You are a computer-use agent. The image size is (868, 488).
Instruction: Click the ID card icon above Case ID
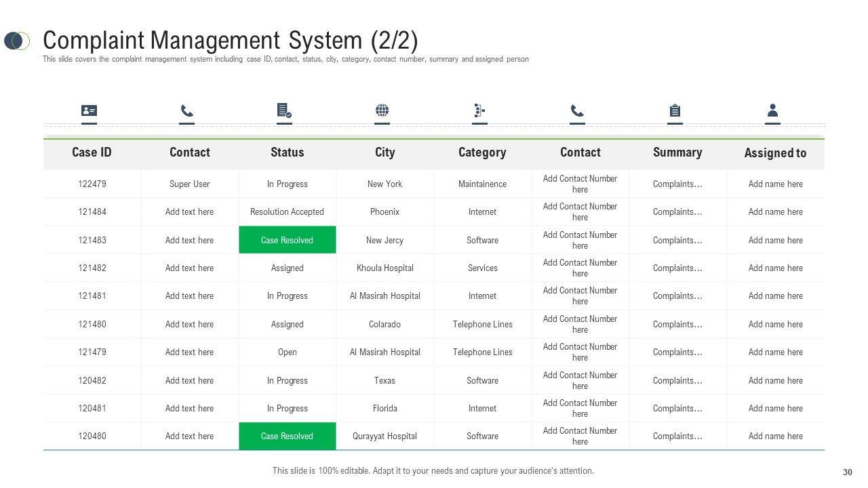pos(89,110)
